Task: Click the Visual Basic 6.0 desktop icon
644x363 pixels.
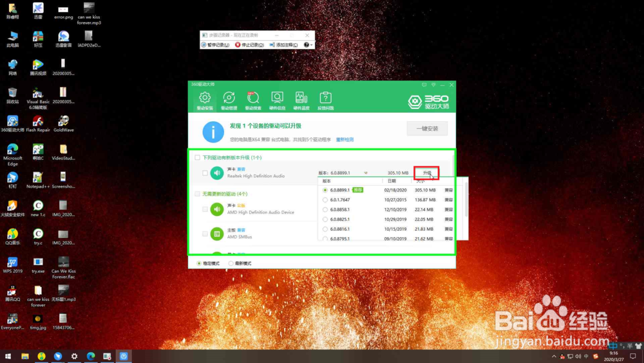Action: [x=38, y=98]
